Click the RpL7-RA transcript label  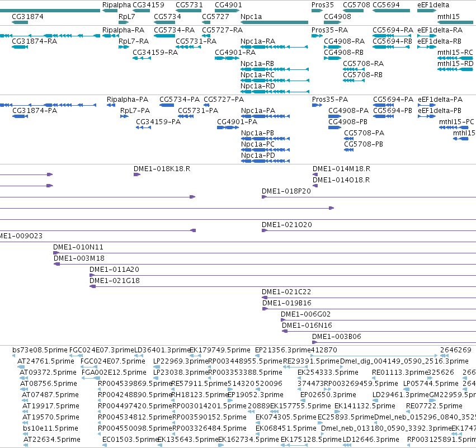point(134,41)
